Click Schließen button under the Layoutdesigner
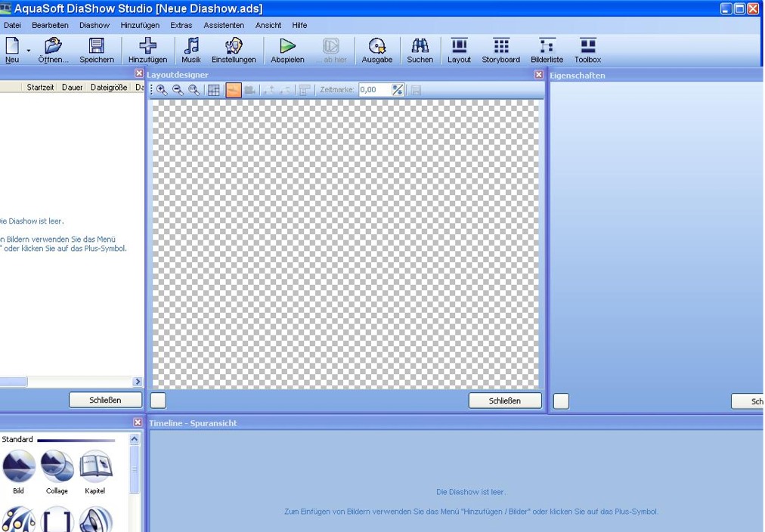The width and height of the screenshot is (765, 532). (x=504, y=401)
